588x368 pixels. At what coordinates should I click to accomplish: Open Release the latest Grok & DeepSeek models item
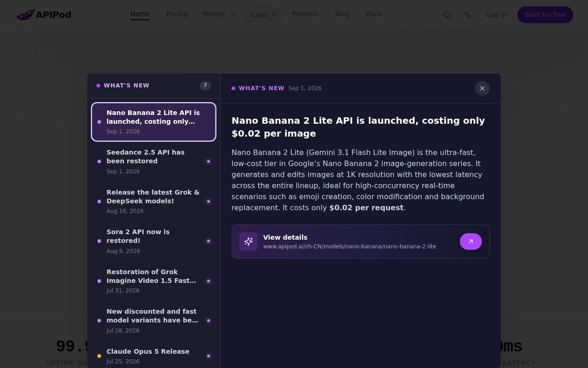(x=154, y=201)
